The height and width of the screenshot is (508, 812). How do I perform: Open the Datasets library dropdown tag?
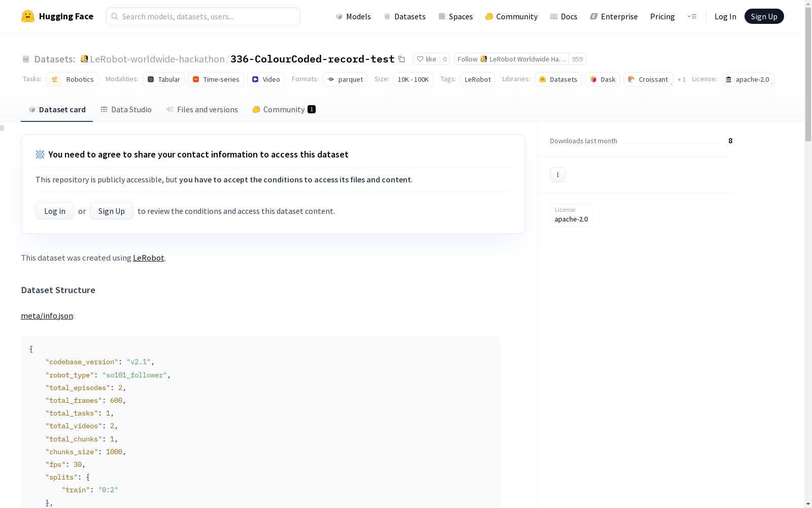tap(558, 79)
